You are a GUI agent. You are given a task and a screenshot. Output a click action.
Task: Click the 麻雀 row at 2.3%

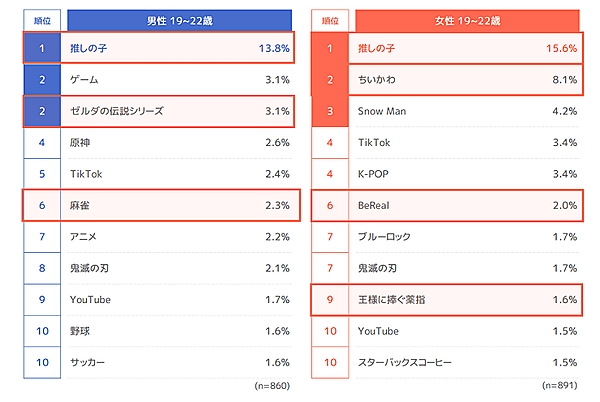(180, 205)
